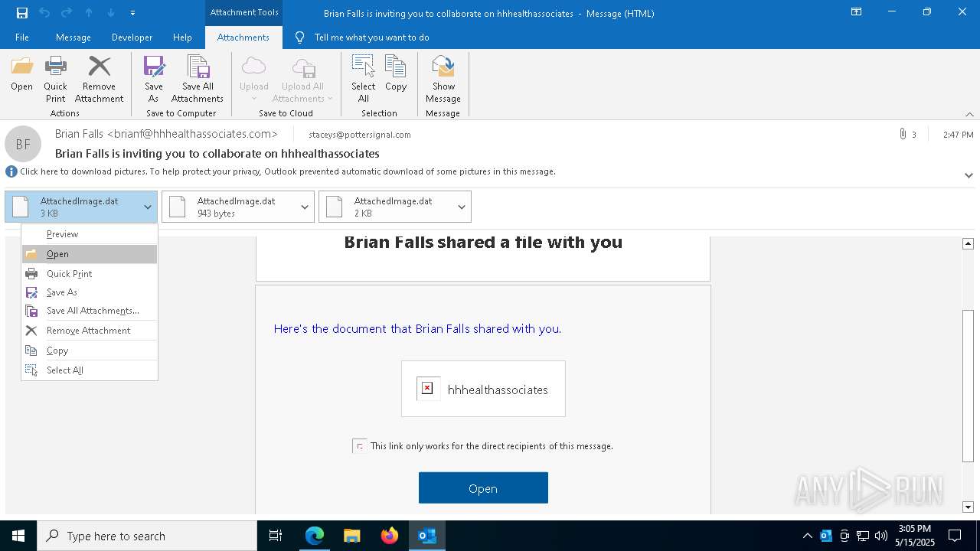Image resolution: width=980 pixels, height=551 pixels.
Task: Click blocked image beside direct recipients note
Action: (359, 446)
